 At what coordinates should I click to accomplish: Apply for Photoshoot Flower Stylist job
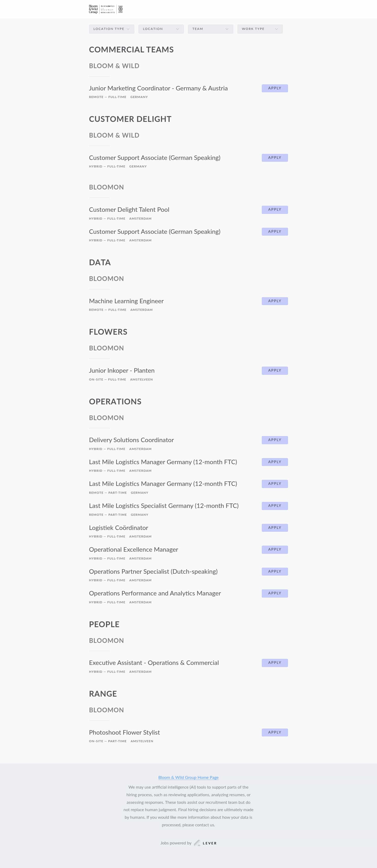click(275, 732)
